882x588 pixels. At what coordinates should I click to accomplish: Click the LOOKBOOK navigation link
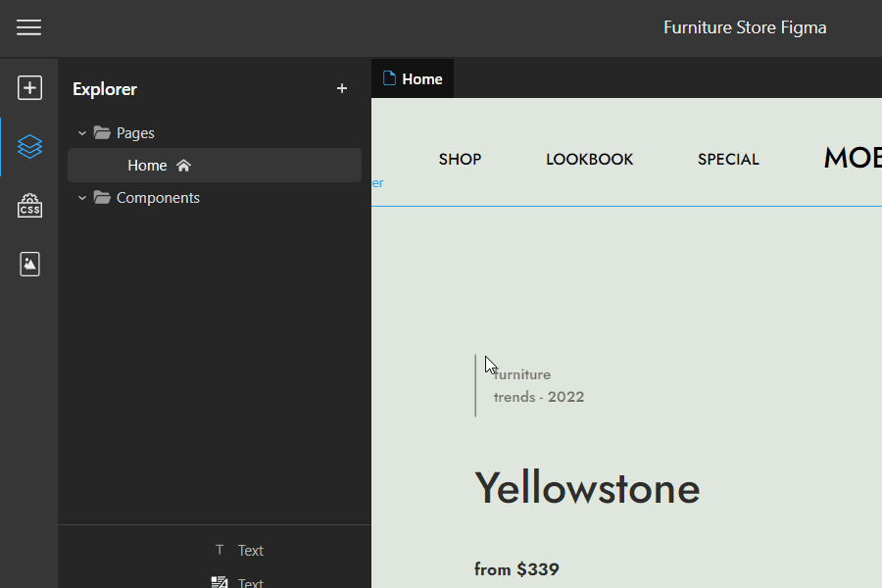click(590, 159)
